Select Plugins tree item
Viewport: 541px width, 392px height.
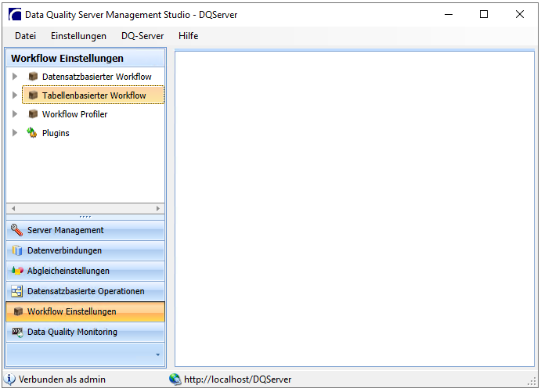click(56, 133)
